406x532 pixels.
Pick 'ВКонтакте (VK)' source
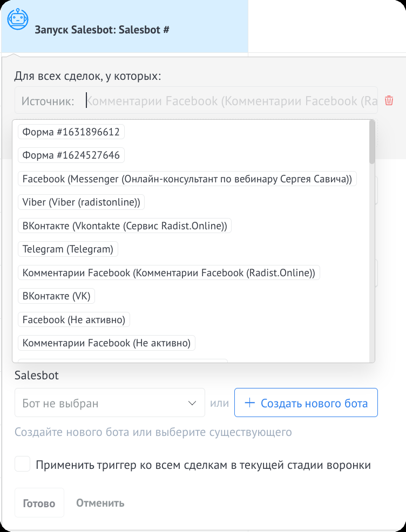click(56, 296)
